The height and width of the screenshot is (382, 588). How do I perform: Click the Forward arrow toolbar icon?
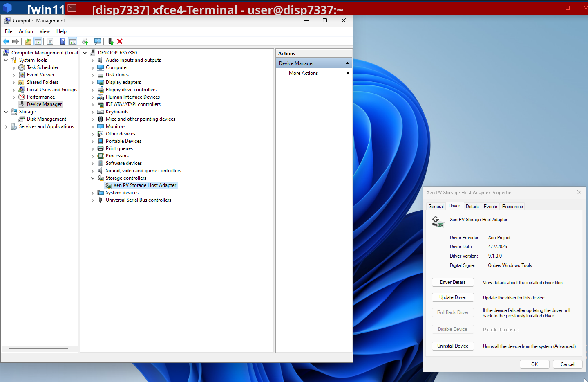[x=16, y=41]
